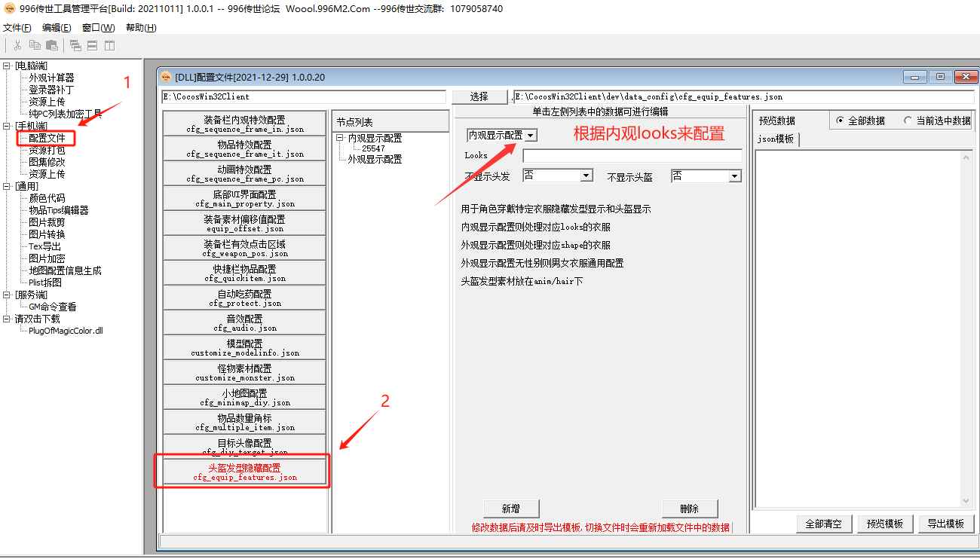Open 物品特效配置 cfg_sequence_frame_it.json
Image resolution: width=980 pixels, height=559 pixels.
pyautogui.click(x=245, y=149)
